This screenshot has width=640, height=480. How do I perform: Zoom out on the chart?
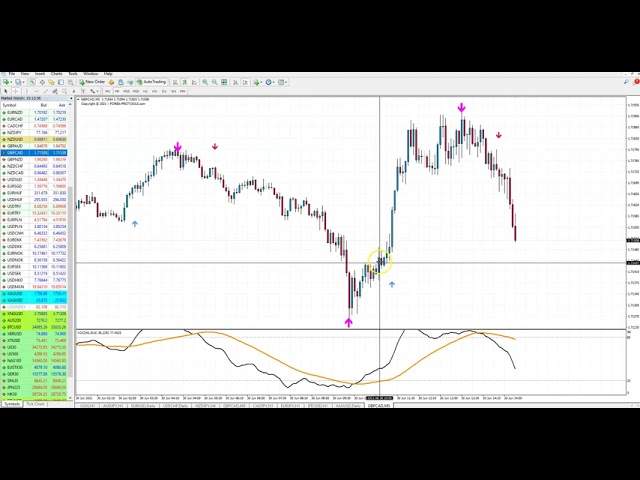(x=216, y=82)
